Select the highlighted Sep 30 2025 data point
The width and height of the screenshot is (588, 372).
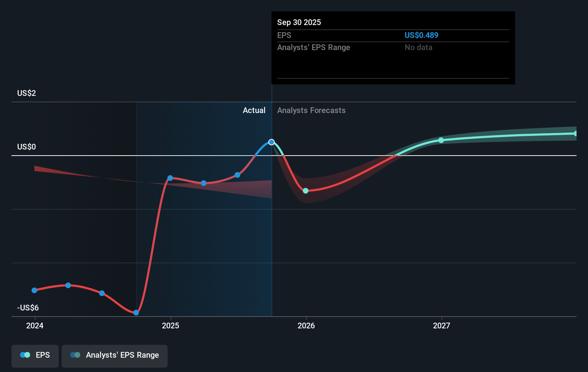271,142
